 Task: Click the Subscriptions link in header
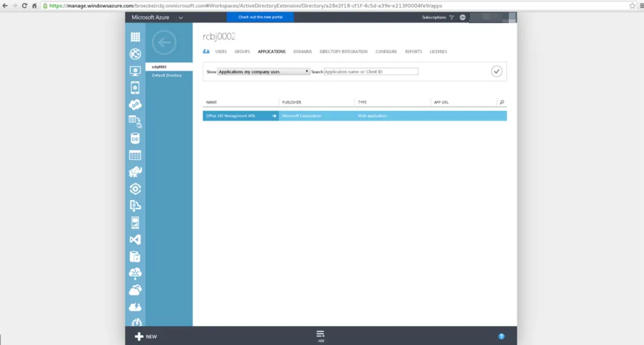433,17
